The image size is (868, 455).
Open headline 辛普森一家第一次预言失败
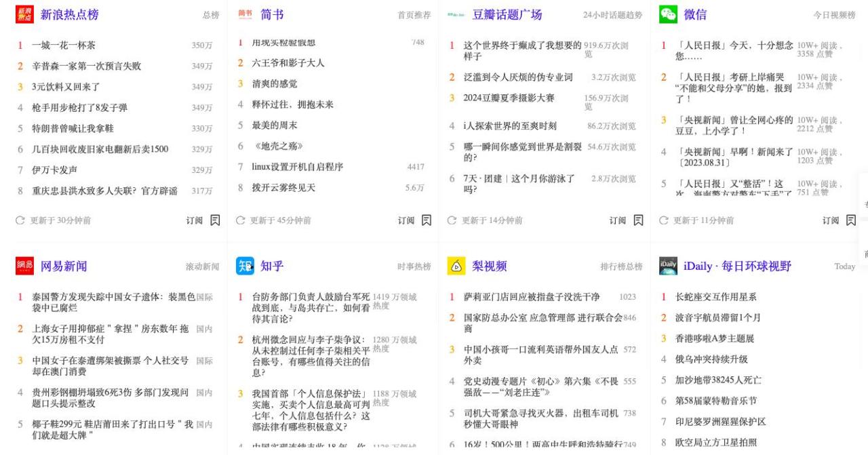click(x=87, y=66)
